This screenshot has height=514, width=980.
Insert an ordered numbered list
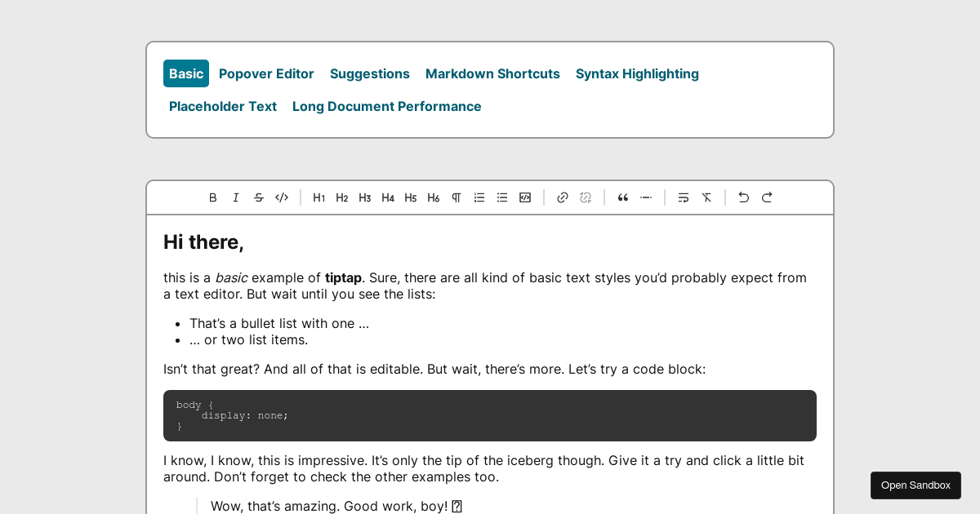(x=479, y=197)
